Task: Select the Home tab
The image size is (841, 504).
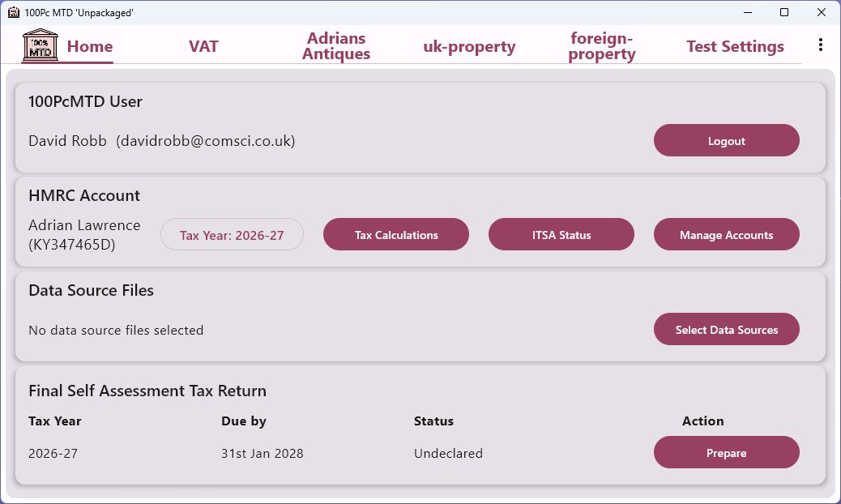Action: pos(89,46)
